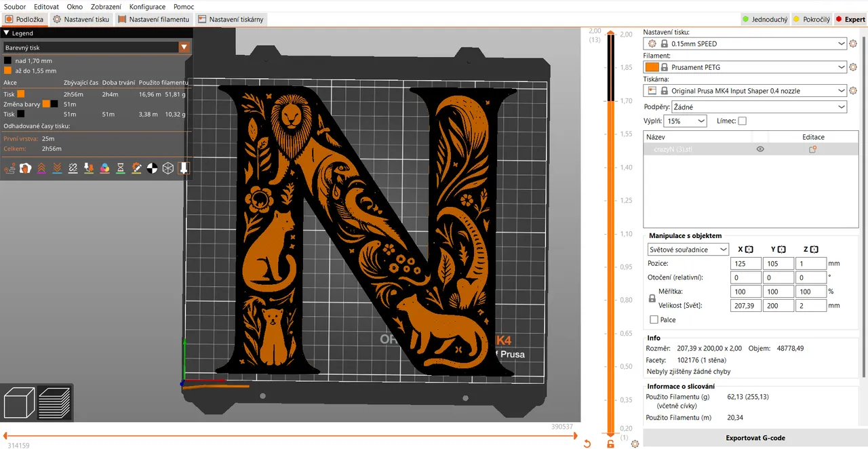This screenshot has width=868, height=449.
Task: Open the Konfigurace menu
Action: click(x=147, y=6)
